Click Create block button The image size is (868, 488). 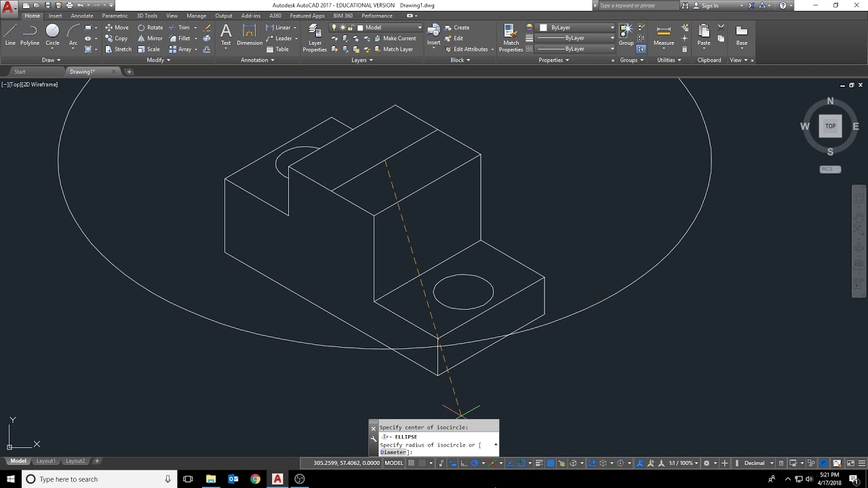[x=456, y=28]
